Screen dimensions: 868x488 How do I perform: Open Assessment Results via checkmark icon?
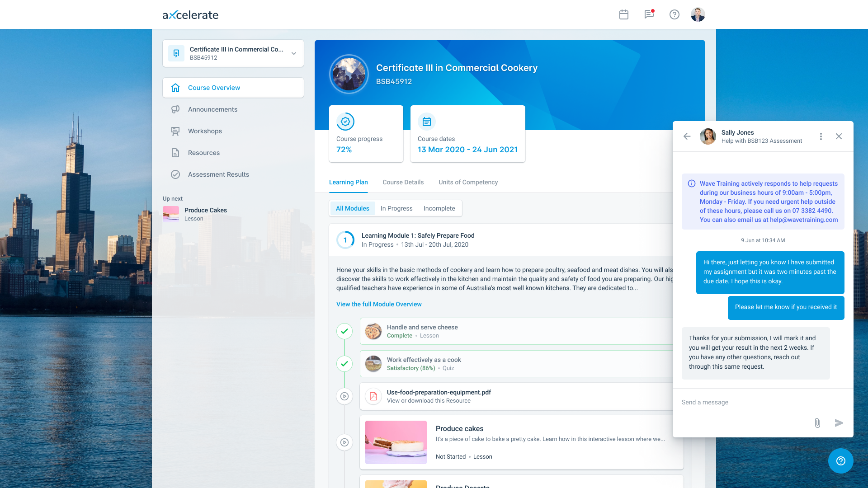coord(175,174)
